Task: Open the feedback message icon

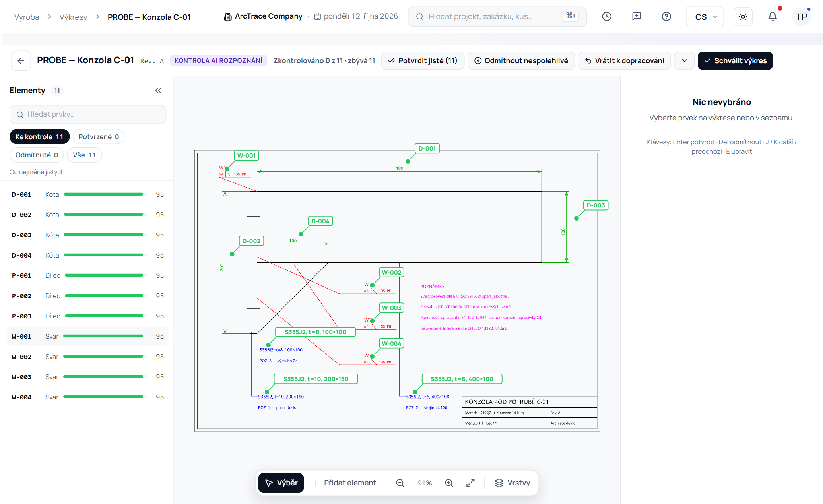Action: coord(637,16)
